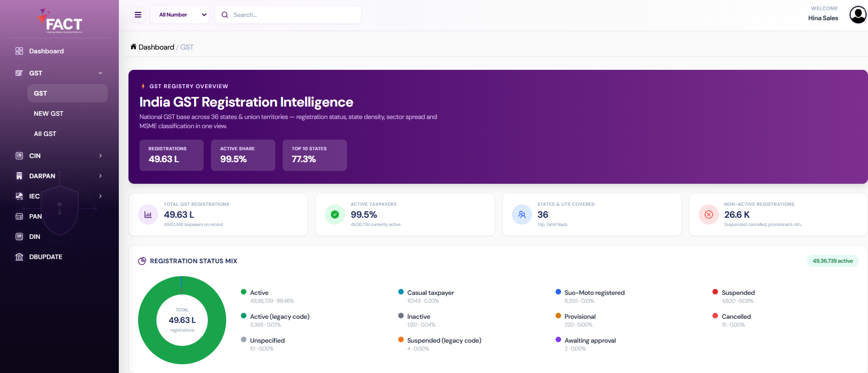Image resolution: width=868 pixels, height=373 pixels.
Task: Click the Total GST Registrations chart icon
Action: coord(148,215)
